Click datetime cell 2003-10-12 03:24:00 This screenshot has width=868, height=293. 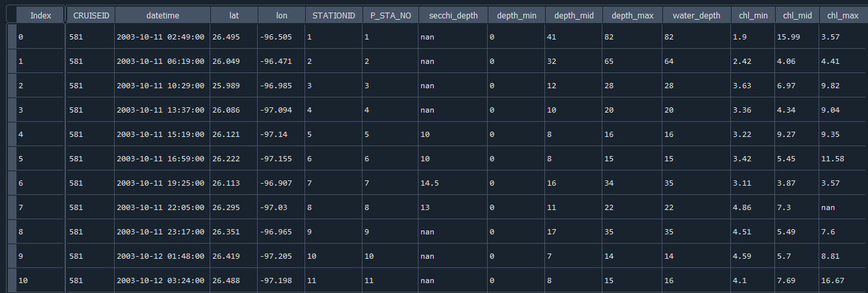click(162, 280)
